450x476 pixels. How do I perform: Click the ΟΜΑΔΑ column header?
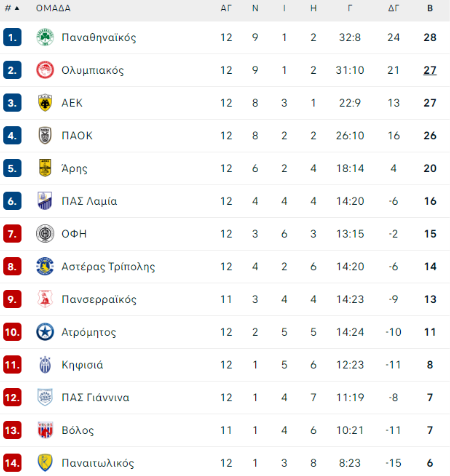point(53,8)
